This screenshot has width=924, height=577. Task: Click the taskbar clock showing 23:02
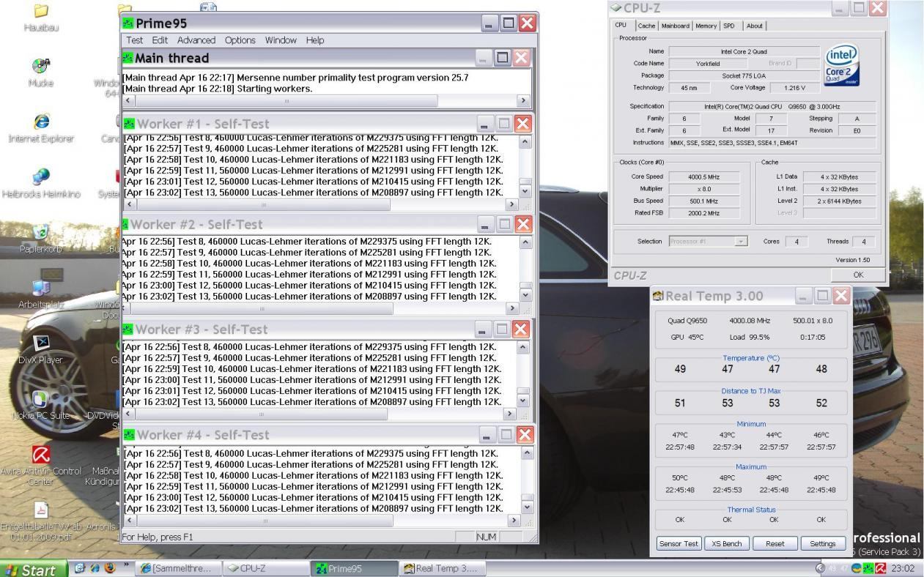[x=903, y=569]
